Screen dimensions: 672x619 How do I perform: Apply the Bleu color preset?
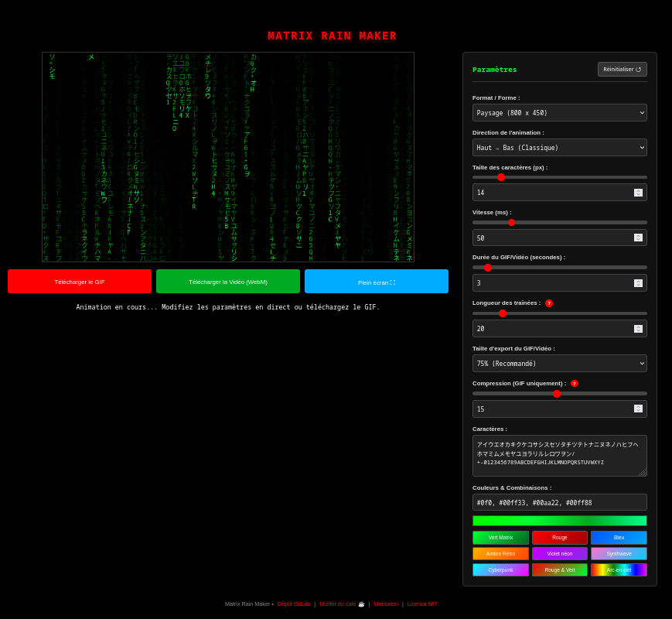[619, 538]
